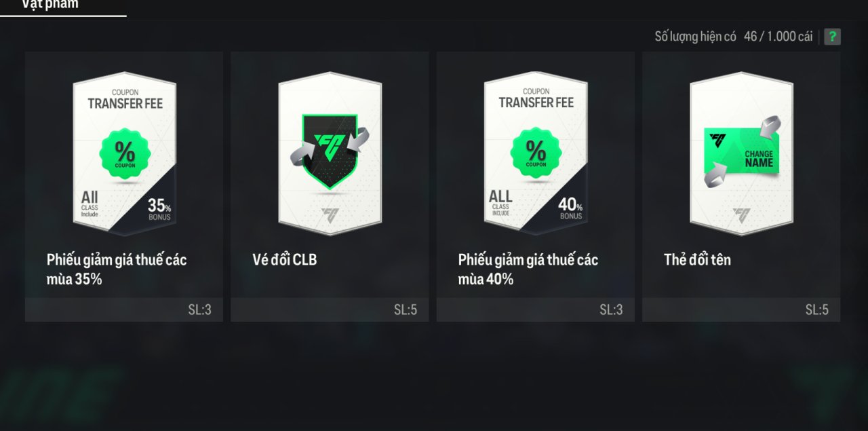Select the 40% transfer fee coupon card image
The height and width of the screenshot is (431, 868).
(x=536, y=153)
